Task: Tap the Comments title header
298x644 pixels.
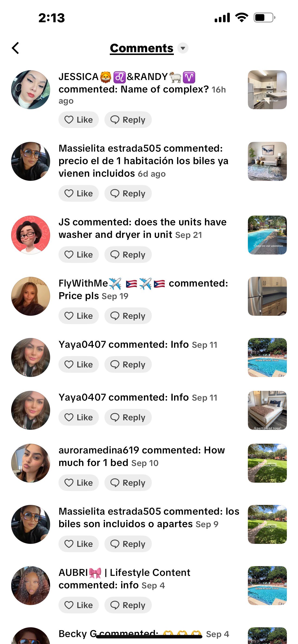Action: tap(142, 48)
